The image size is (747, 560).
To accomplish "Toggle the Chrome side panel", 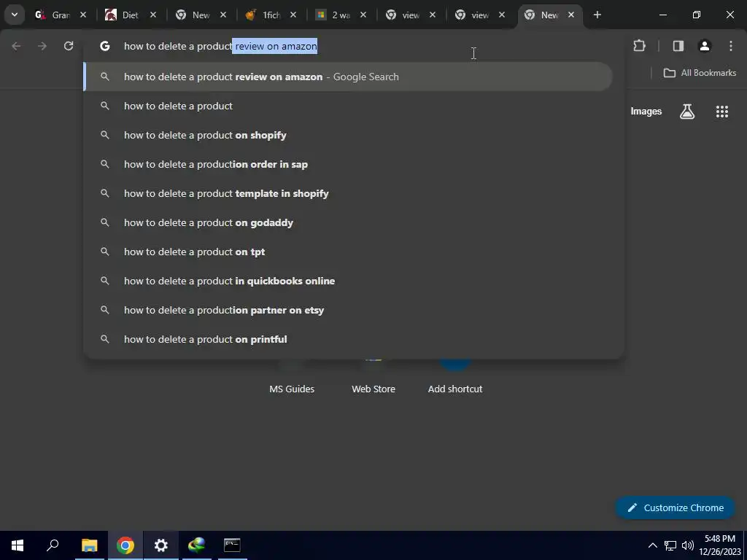I will tap(678, 46).
